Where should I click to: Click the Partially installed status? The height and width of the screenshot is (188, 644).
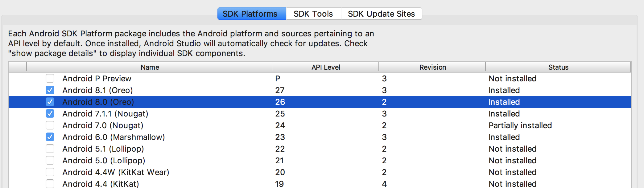[520, 125]
